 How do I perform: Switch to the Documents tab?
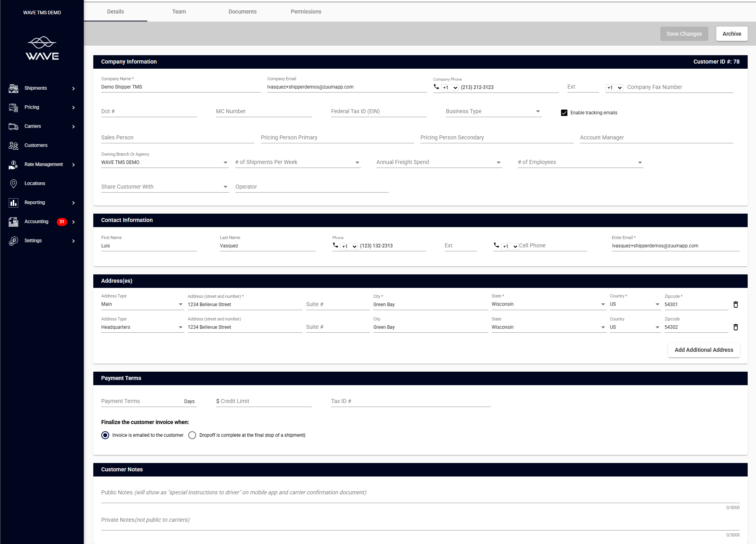click(x=242, y=12)
